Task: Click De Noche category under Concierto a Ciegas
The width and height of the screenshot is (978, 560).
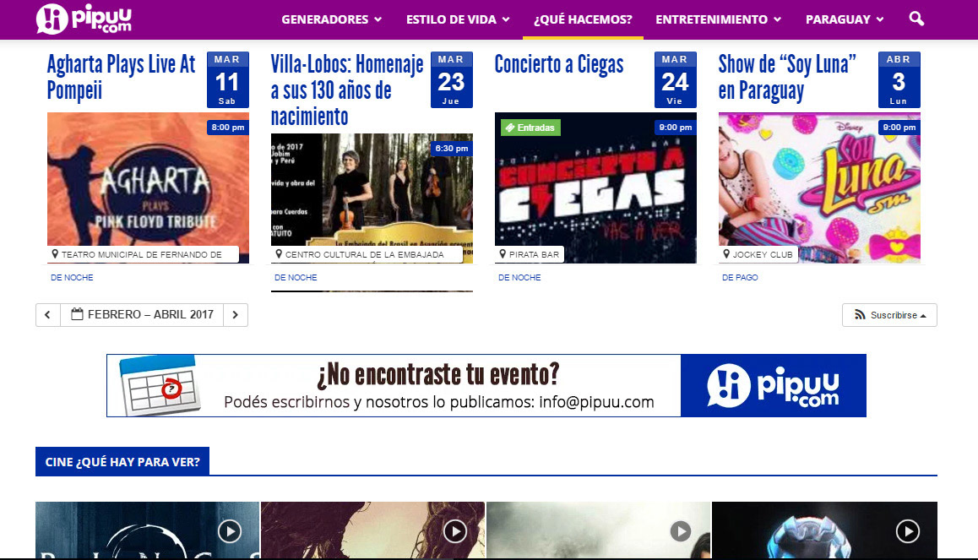Action: click(519, 278)
